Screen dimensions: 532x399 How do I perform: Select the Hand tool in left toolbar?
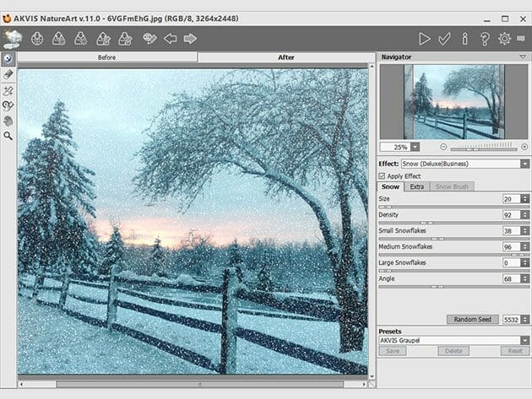pyautogui.click(x=8, y=120)
